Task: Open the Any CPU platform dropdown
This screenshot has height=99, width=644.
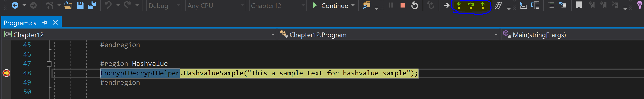Action: [x=215, y=6]
